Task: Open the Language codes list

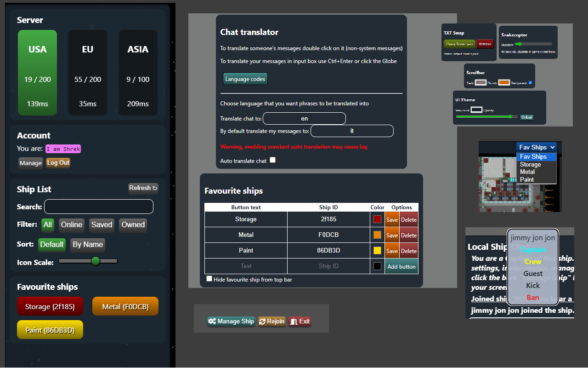Action: point(245,79)
